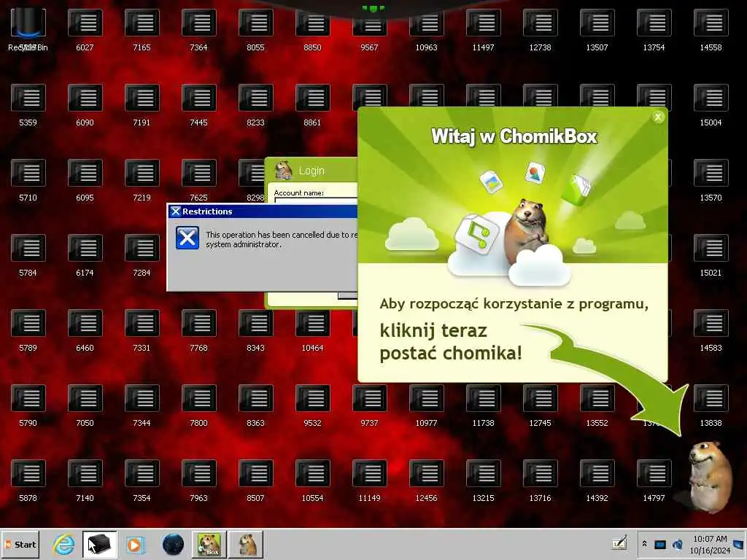Screen dimensions: 747x560
Task: Select desktop file icon 5710
Action: coord(28,180)
